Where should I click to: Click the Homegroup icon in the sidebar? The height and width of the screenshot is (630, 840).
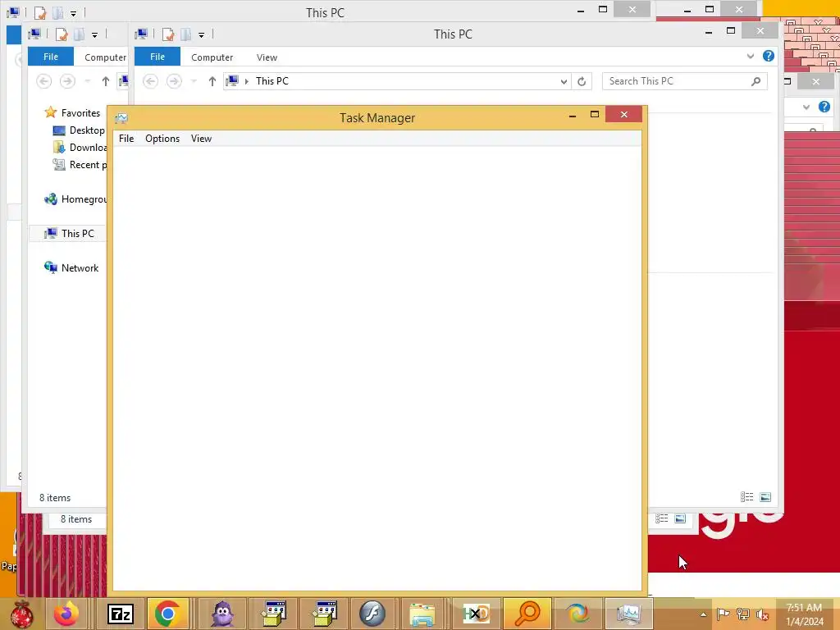pos(51,199)
